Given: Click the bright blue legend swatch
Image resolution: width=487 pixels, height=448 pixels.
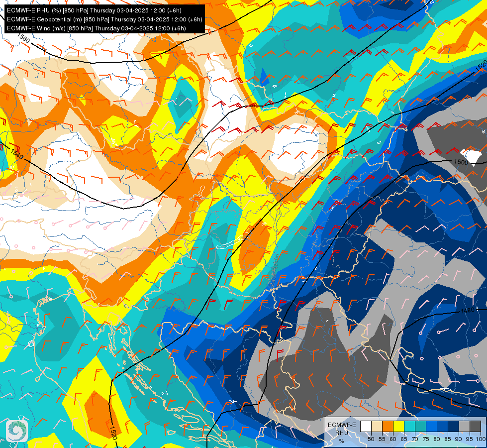Looking at the screenshot, I should pos(431,427).
